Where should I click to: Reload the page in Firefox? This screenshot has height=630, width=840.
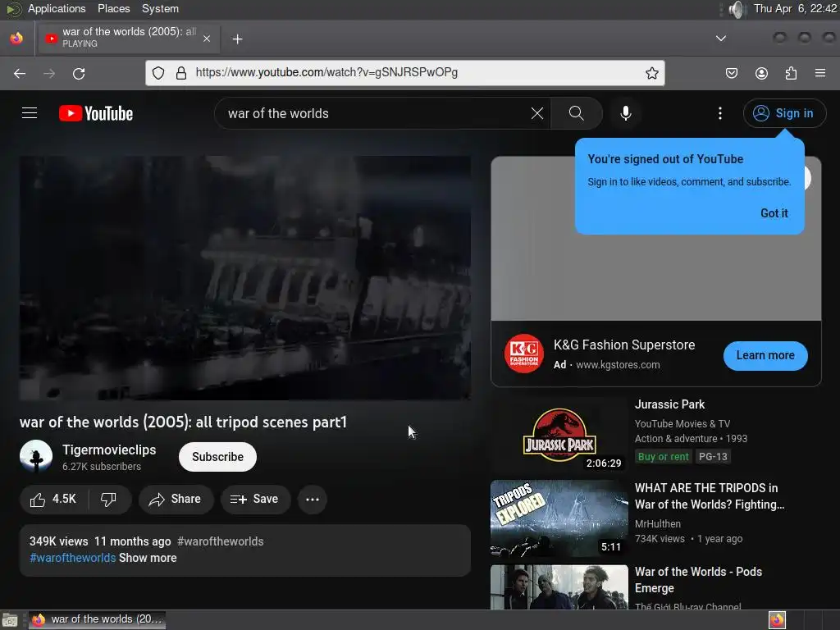79,73
